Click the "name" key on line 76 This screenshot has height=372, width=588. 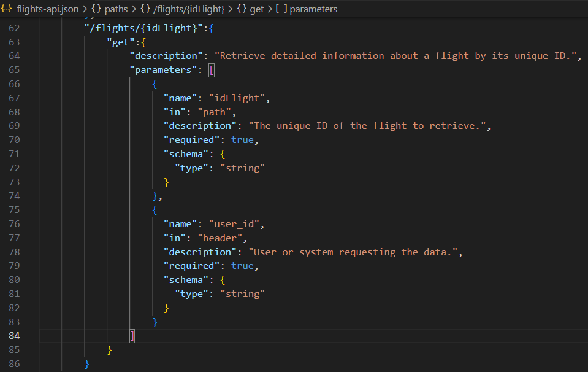point(180,224)
